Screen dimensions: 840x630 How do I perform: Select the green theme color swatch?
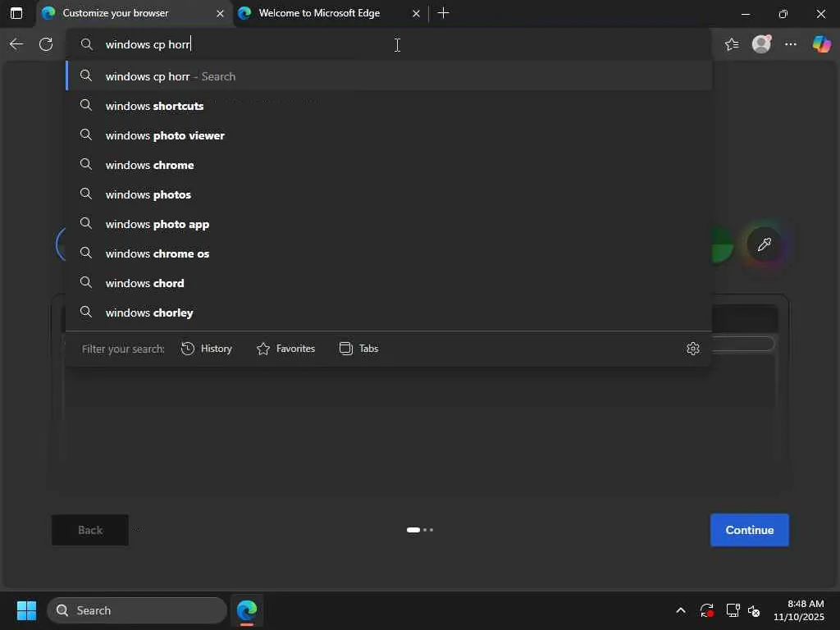tap(723, 244)
